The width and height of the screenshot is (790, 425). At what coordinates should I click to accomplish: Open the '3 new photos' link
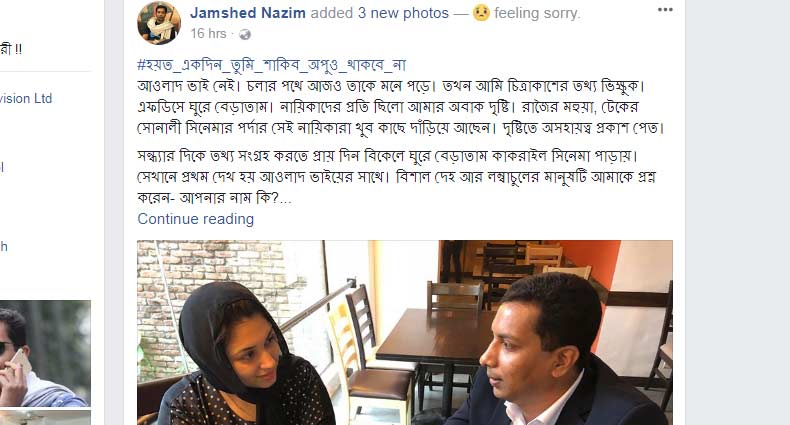[403, 13]
